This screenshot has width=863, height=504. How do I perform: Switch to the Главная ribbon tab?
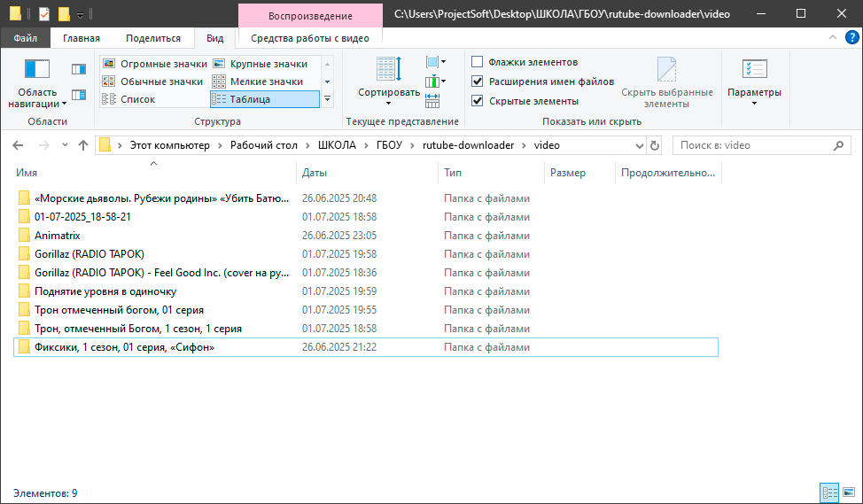(x=81, y=38)
